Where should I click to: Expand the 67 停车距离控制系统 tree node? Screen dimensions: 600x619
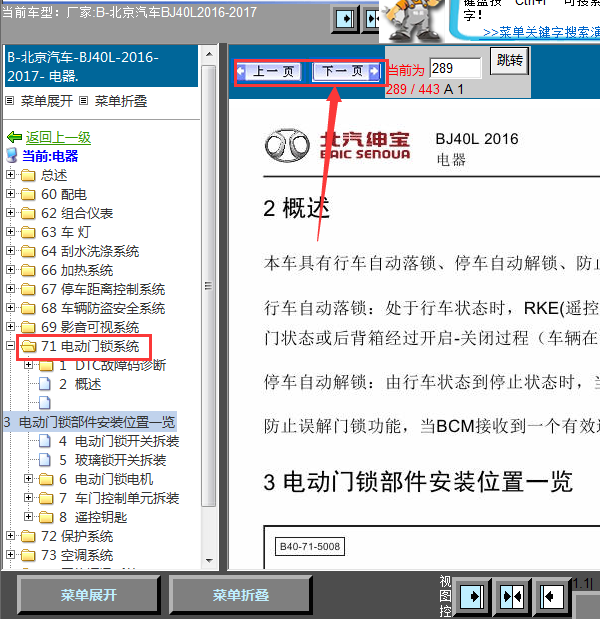click(x=11, y=289)
